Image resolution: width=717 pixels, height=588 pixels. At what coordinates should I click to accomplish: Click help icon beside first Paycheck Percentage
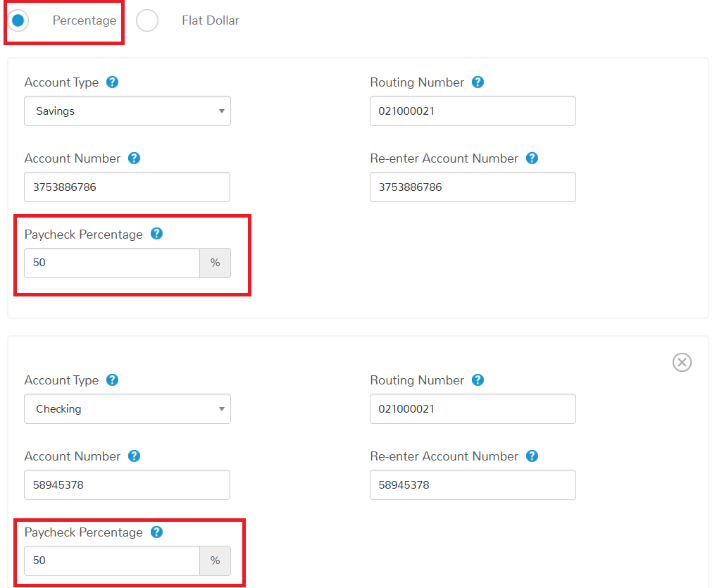[x=156, y=234]
